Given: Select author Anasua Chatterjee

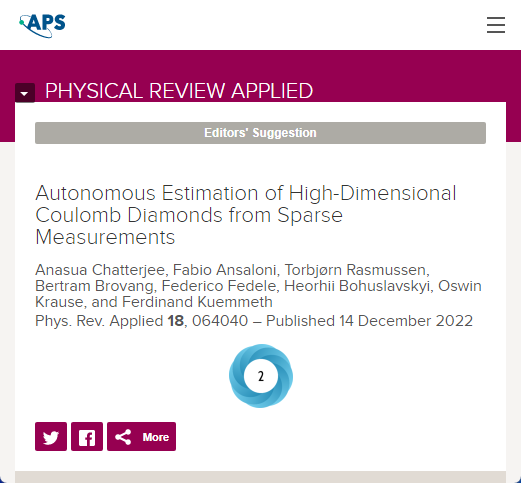Looking at the screenshot, I should click(100, 270).
